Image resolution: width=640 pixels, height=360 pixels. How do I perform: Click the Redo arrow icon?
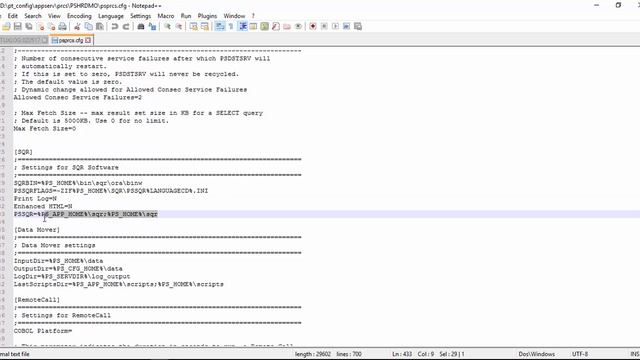pyautogui.click(x=126, y=27)
